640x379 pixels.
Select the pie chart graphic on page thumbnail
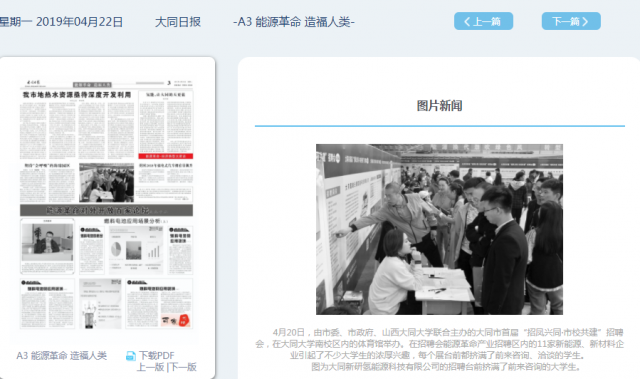click(116, 248)
